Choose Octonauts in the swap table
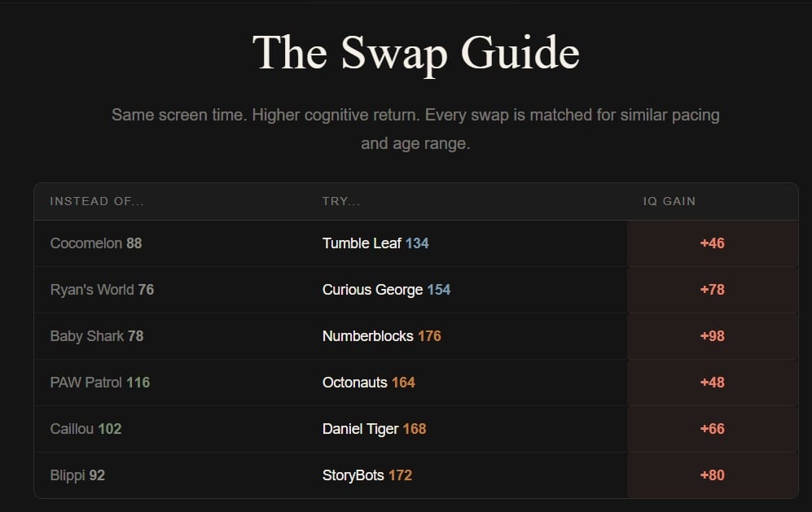 click(x=355, y=383)
